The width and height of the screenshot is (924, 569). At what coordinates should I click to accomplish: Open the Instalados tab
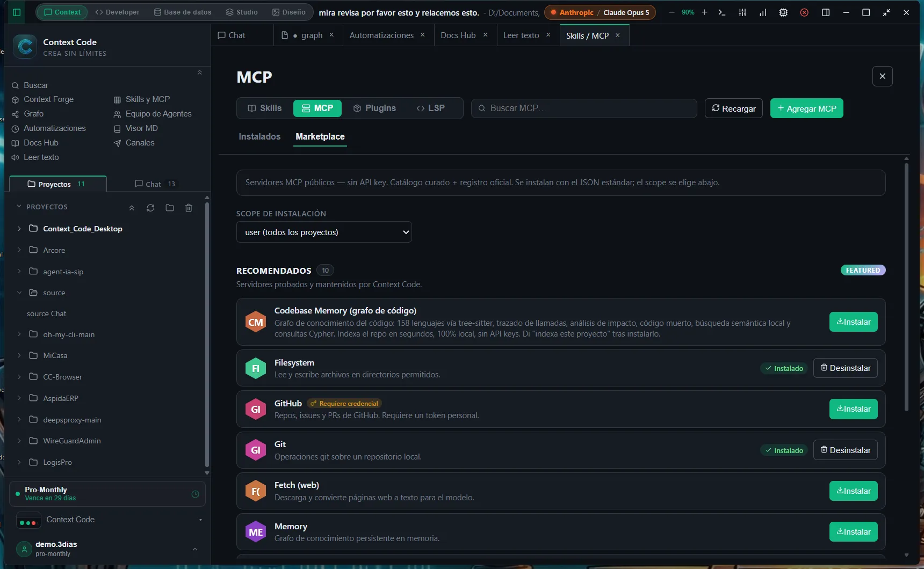pyautogui.click(x=259, y=136)
